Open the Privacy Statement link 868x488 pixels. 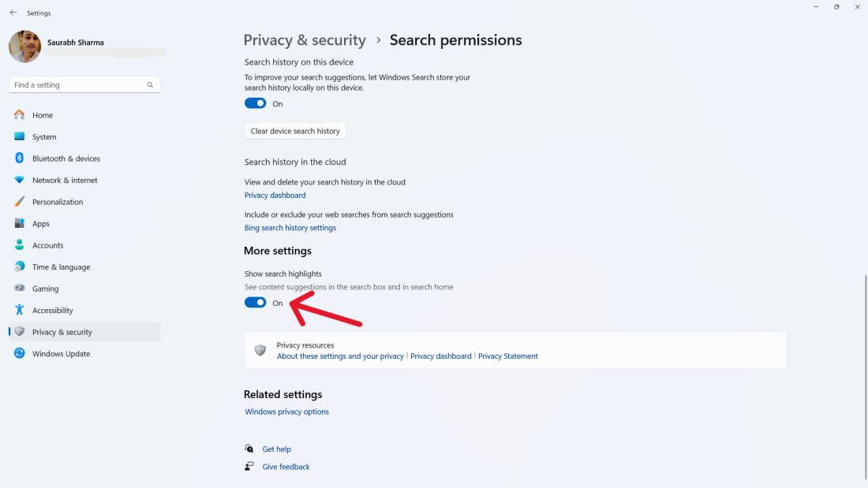[507, 356]
